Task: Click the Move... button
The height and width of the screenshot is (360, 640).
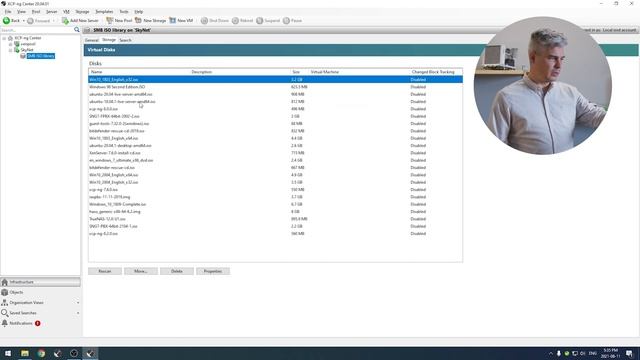Action: point(141,271)
